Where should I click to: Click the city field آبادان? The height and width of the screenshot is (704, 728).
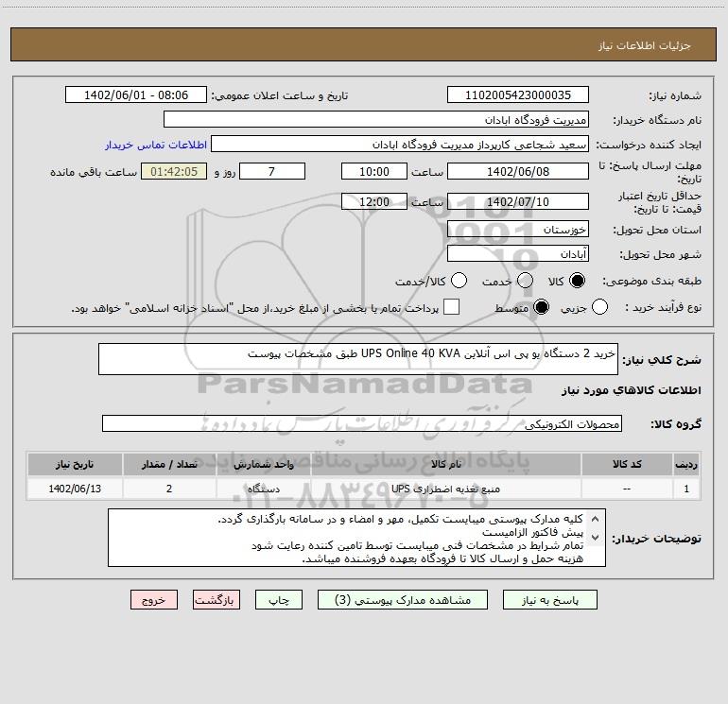tap(518, 253)
